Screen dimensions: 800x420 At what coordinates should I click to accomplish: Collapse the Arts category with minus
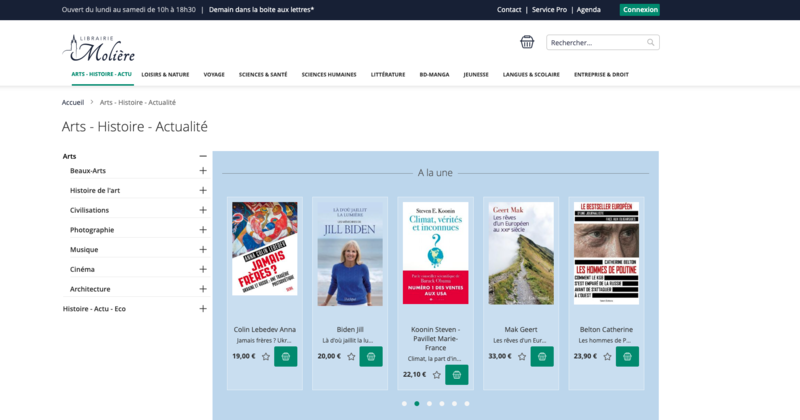203,156
